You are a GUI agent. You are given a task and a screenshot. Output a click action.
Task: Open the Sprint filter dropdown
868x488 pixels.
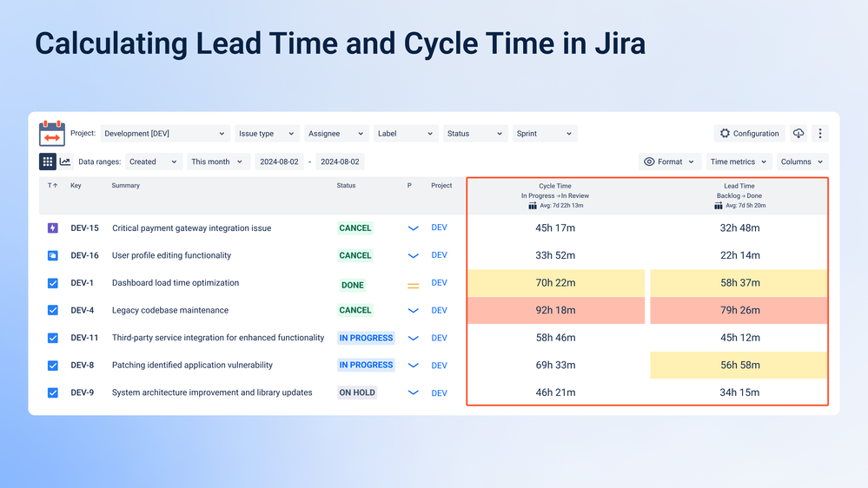pos(545,134)
